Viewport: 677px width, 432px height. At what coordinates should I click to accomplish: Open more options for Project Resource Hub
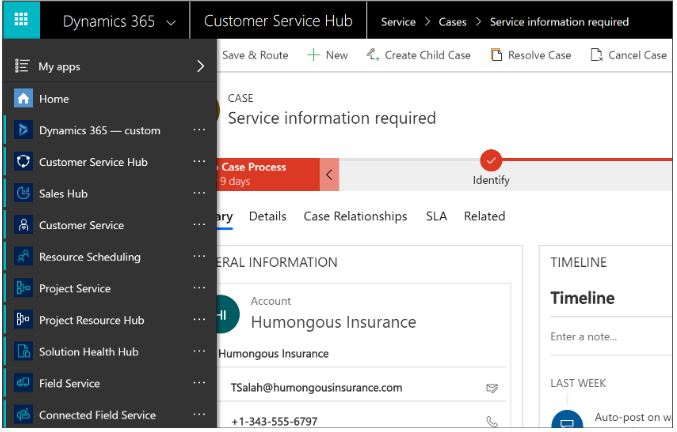coord(199,319)
